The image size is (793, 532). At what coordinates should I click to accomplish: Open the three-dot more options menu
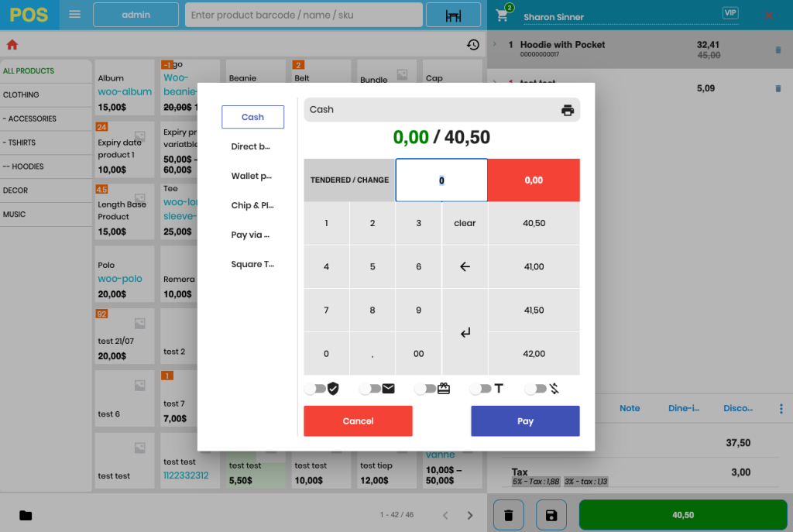coord(781,408)
